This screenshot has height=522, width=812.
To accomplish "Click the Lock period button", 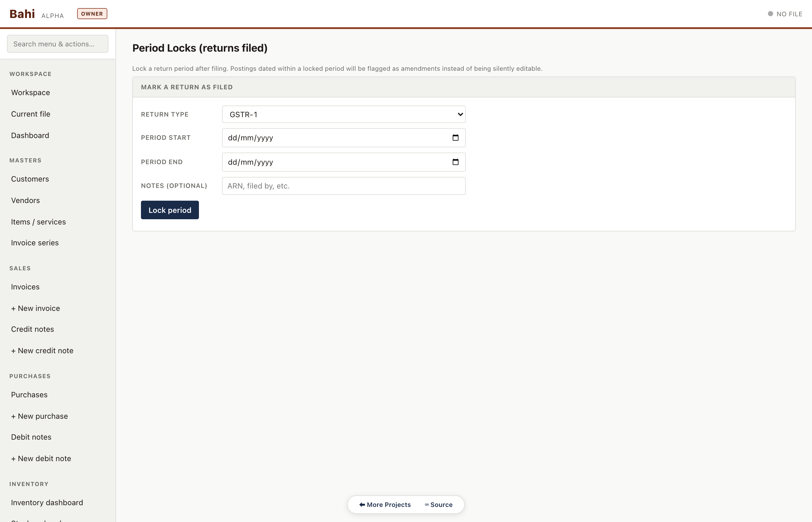I will point(170,210).
